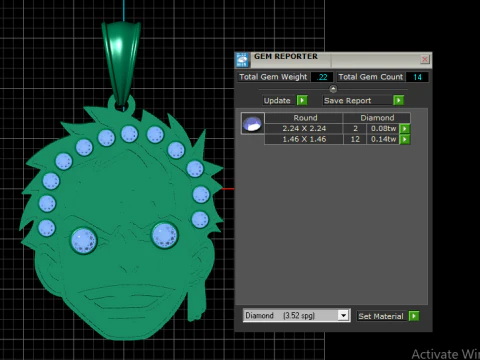Image resolution: width=480 pixels, height=360 pixels.
Task: Select the left eye gem on the pendant
Action: [84, 241]
